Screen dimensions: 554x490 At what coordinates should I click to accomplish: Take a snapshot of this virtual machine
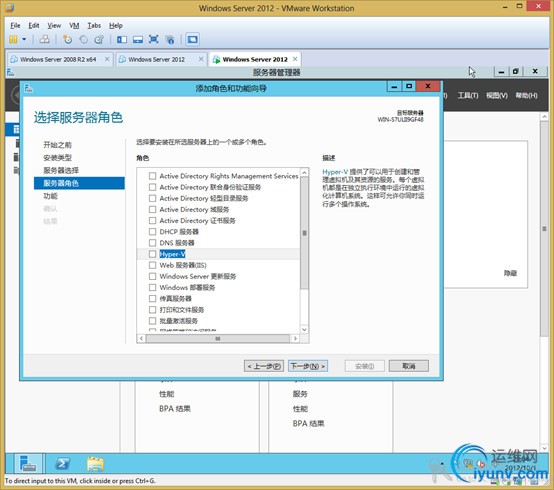click(67, 39)
